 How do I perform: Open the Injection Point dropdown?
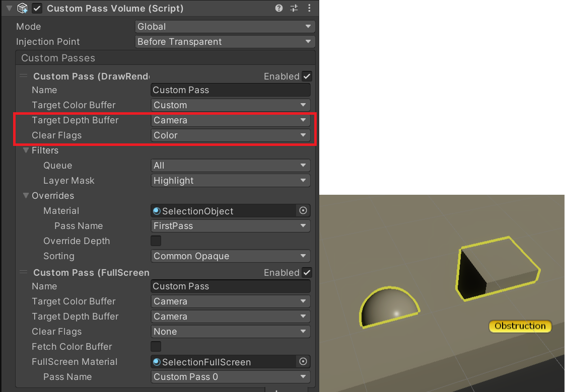[x=225, y=41]
